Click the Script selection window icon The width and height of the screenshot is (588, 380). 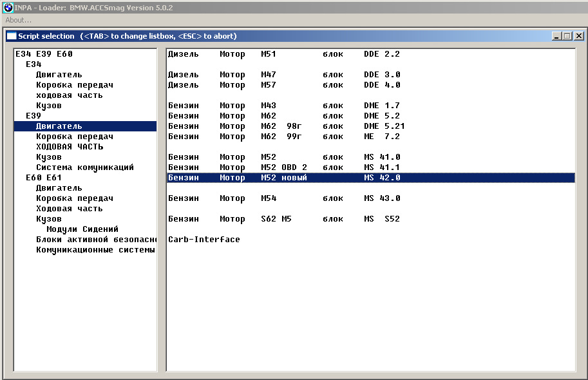(12, 36)
